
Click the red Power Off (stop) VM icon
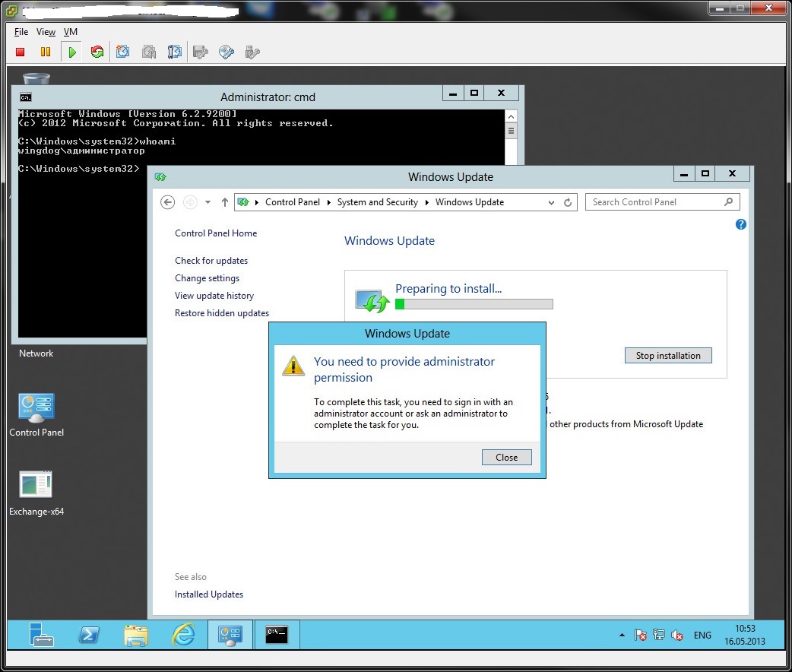tap(21, 52)
